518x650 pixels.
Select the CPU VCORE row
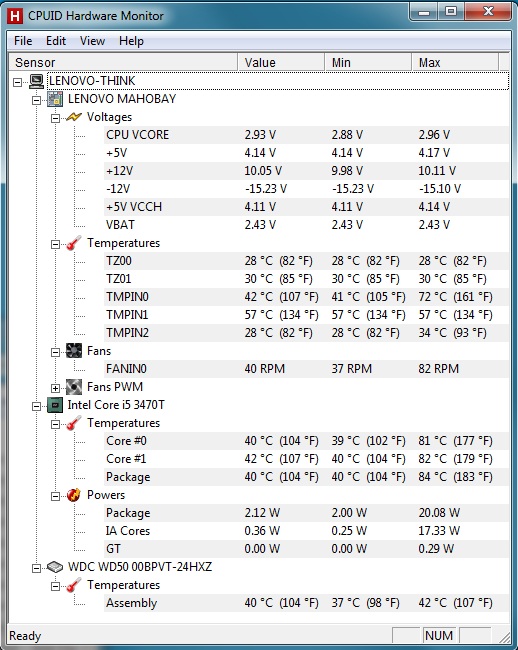[306, 135]
